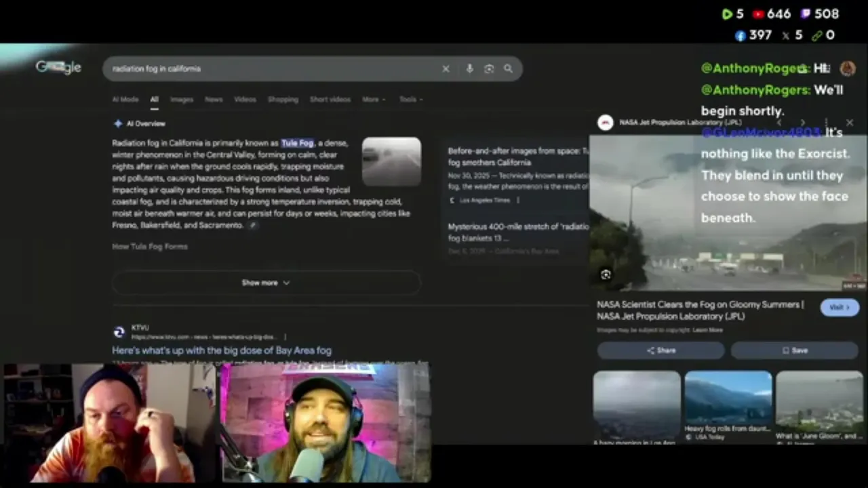Open NASA Scientist Clears the Fog title link
This screenshot has height=488, width=868.
701,310
